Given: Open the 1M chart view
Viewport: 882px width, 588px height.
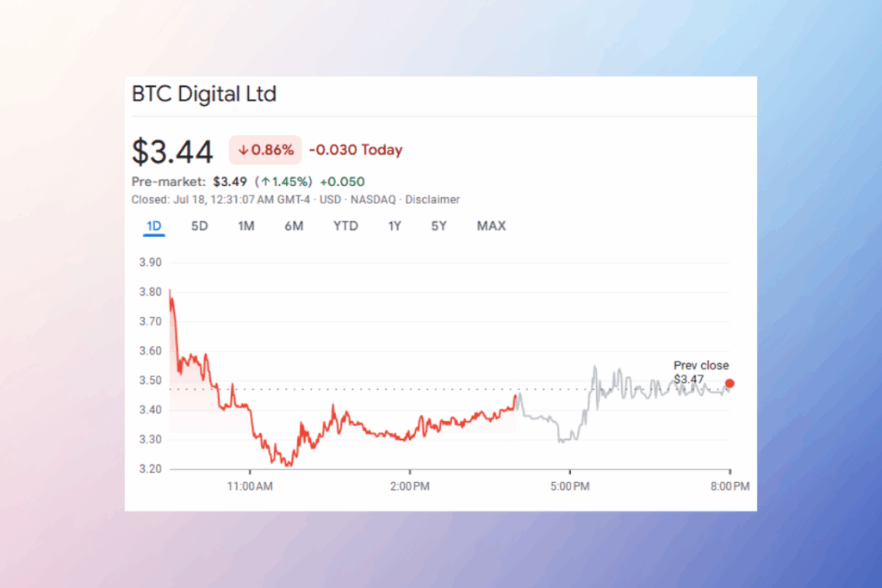Looking at the screenshot, I should (x=246, y=226).
